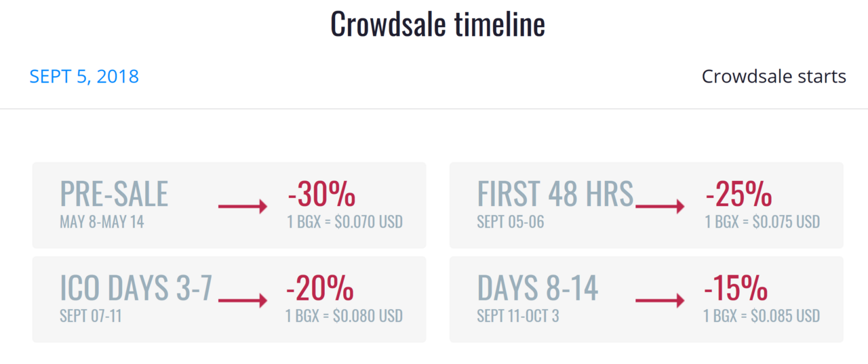Select the ICO DAYS 3-7 title
The width and height of the screenshot is (868, 364).
pyautogui.click(x=136, y=288)
